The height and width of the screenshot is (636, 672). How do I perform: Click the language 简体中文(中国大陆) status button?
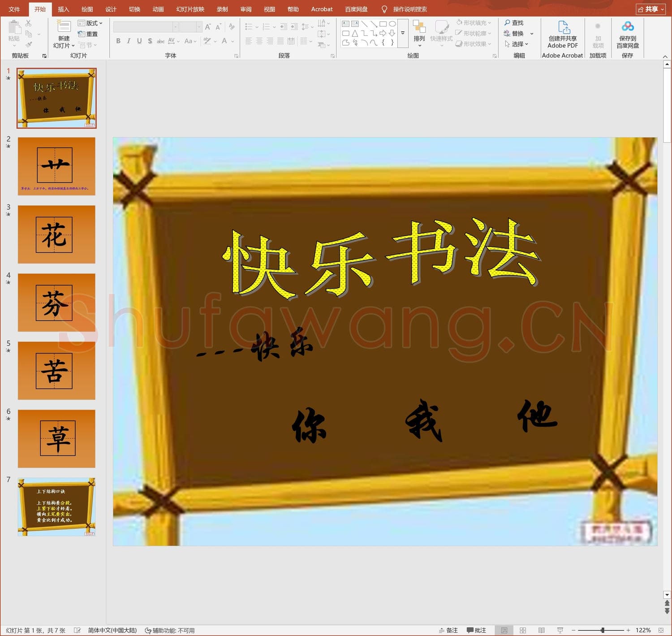(112, 630)
